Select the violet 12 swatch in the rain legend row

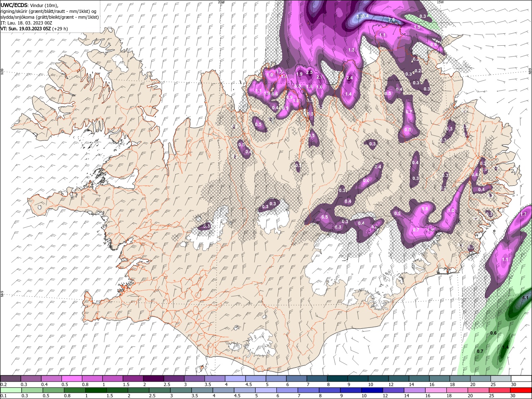click(393, 390)
